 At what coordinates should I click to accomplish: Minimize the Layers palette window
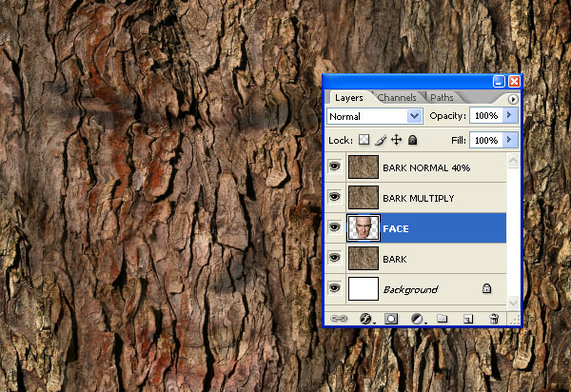(x=499, y=82)
